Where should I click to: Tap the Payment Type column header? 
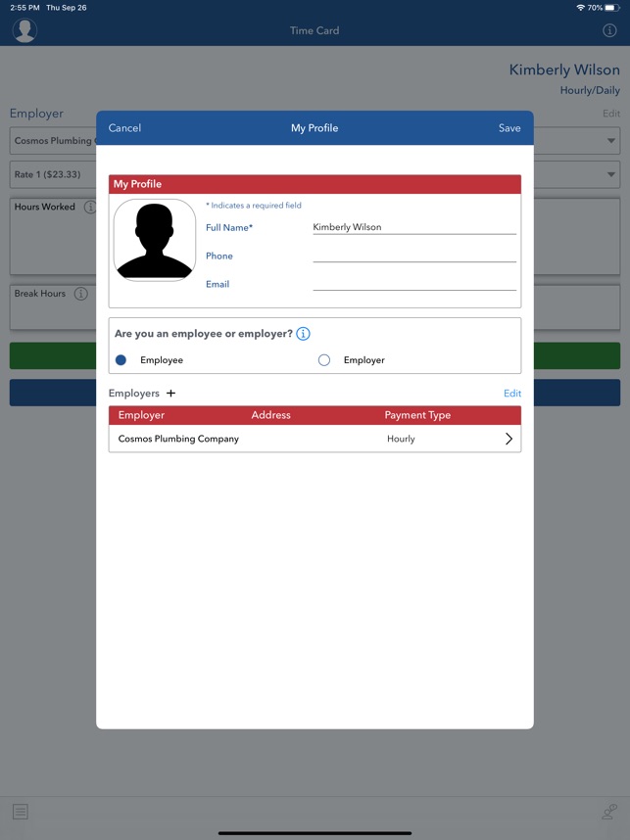417,415
